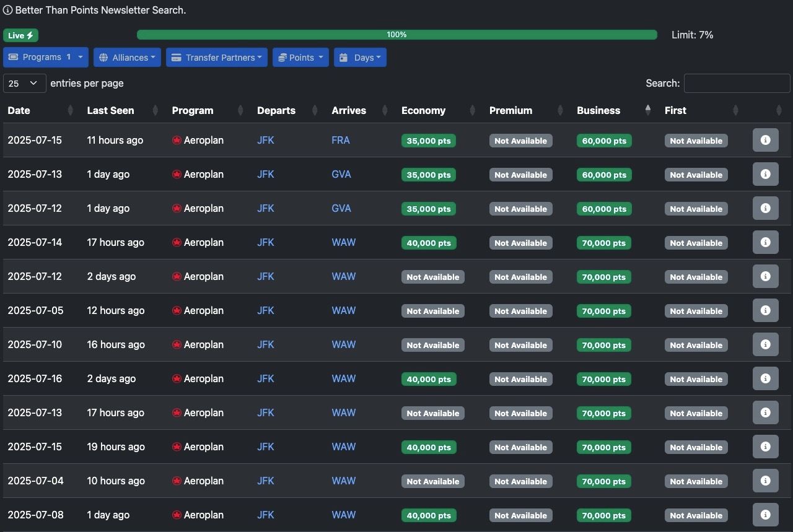Open JFK link in 2025-07-10 row

[x=266, y=345]
